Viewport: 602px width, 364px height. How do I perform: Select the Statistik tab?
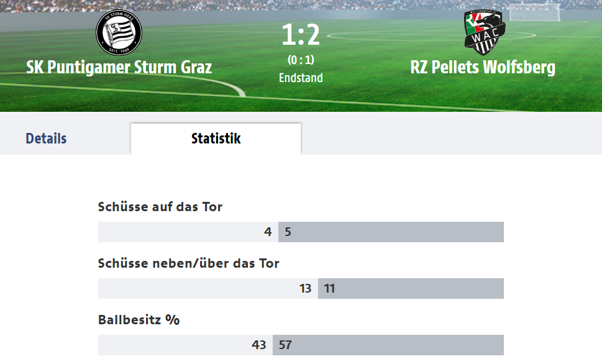216,139
